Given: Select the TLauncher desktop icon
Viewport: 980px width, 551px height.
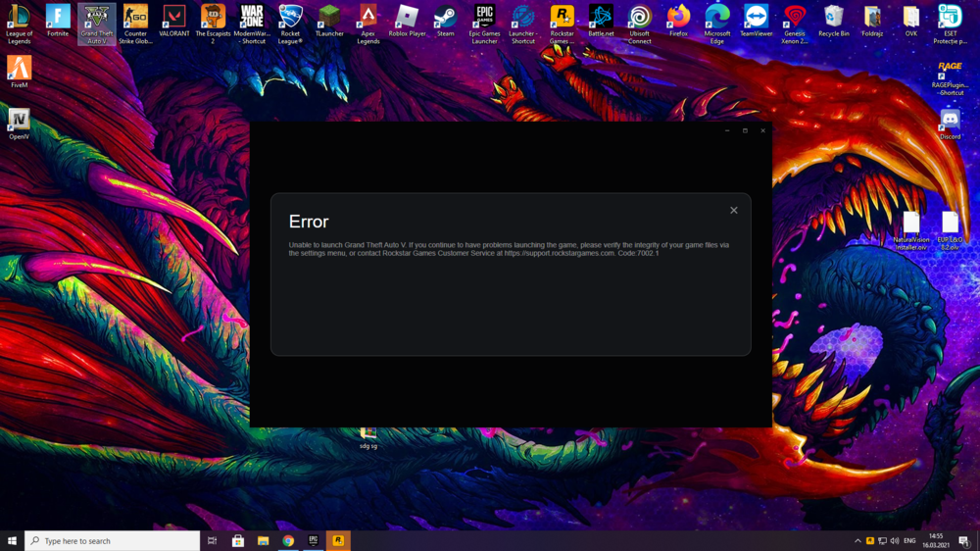Looking at the screenshot, I should coord(329,21).
